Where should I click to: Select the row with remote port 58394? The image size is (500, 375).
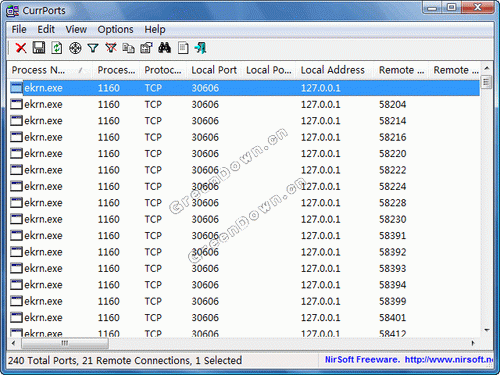click(244, 285)
